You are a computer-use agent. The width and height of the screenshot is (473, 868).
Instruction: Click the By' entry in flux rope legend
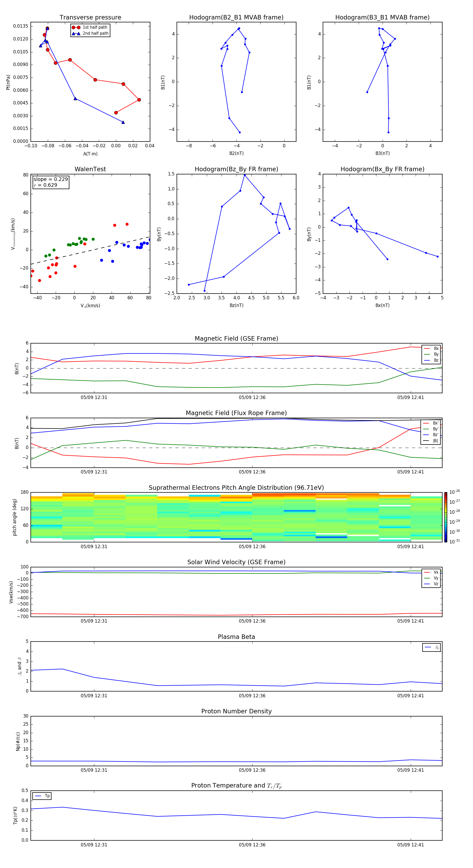pos(431,429)
